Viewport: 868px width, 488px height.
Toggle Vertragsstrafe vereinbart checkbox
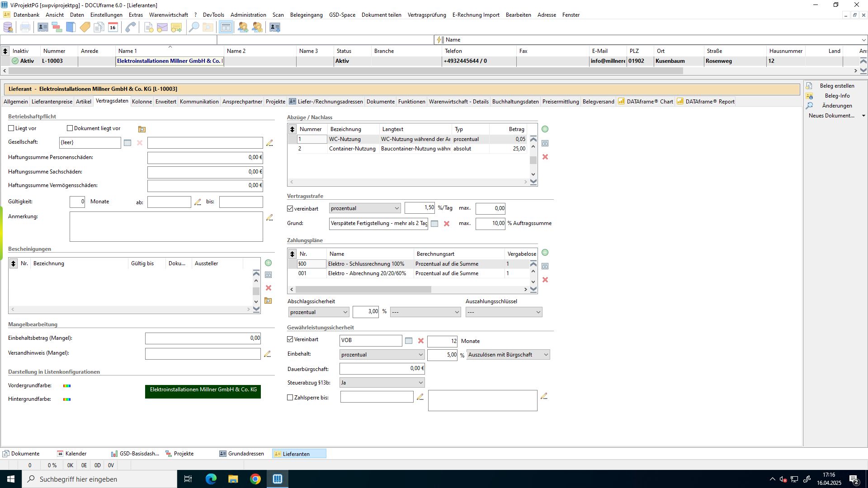290,209
